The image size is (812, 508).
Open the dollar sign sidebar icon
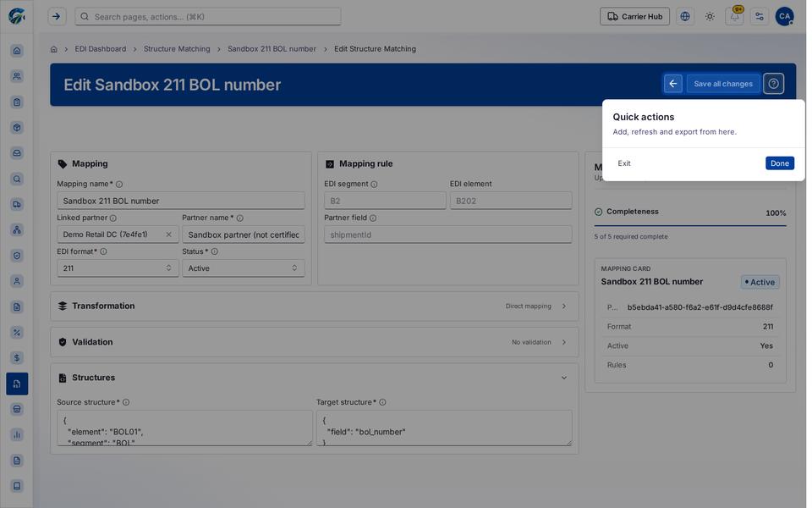coord(17,357)
